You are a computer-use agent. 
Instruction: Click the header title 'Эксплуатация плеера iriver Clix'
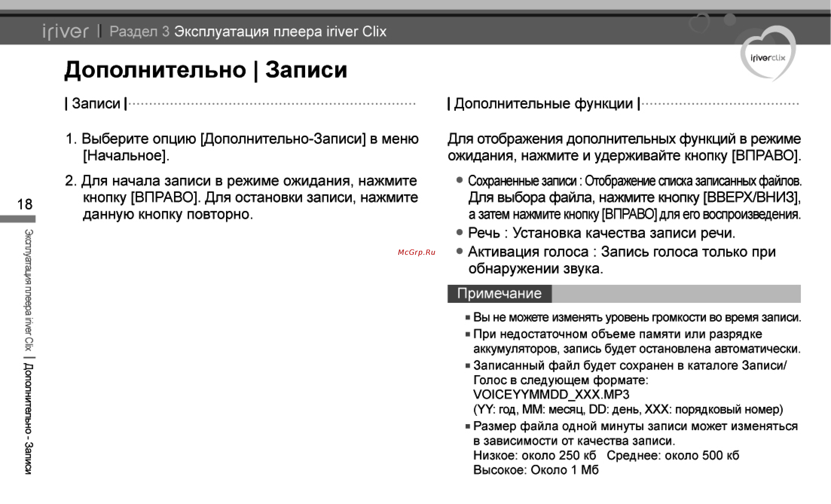pyautogui.click(x=280, y=31)
